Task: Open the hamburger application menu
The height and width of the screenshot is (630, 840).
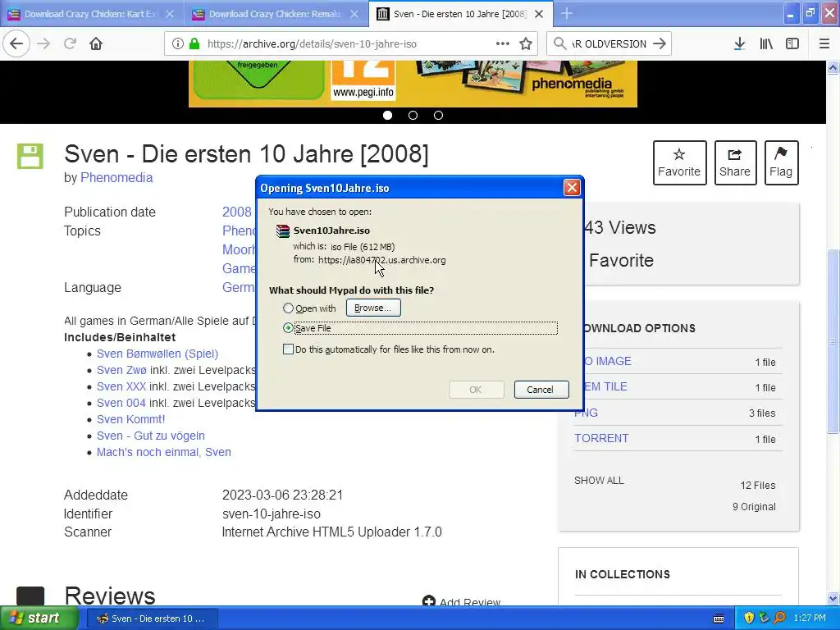Action: (824, 43)
